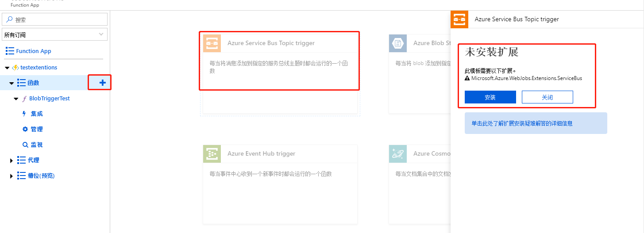
Task: Open the Function App list item
Action: tap(33, 51)
